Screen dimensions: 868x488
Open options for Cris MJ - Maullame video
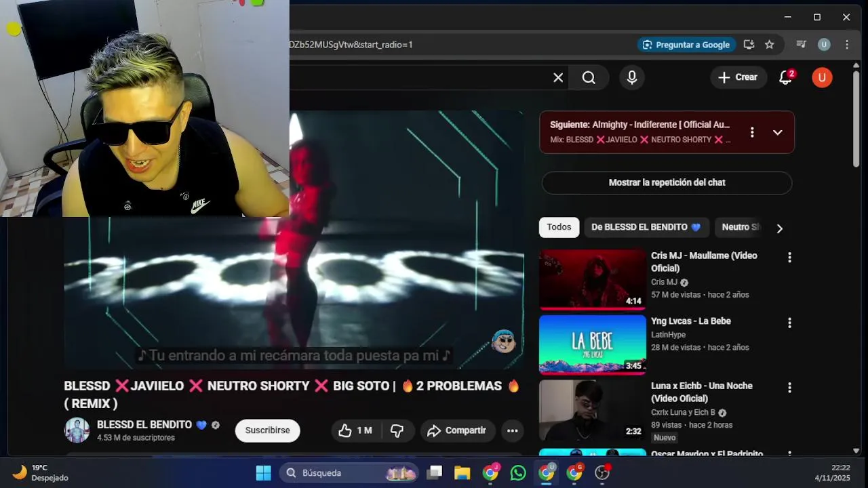pyautogui.click(x=789, y=258)
